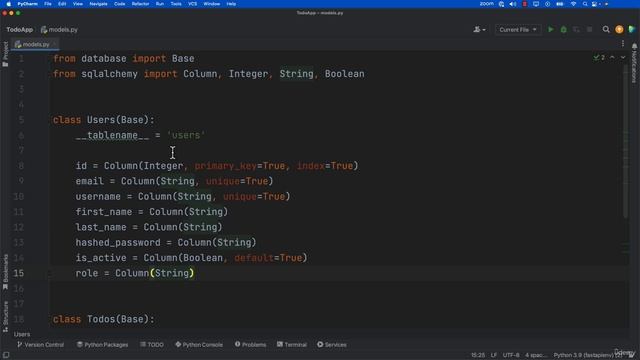Open the Window menu
This screenshot has height=360, width=640.
(212, 4)
